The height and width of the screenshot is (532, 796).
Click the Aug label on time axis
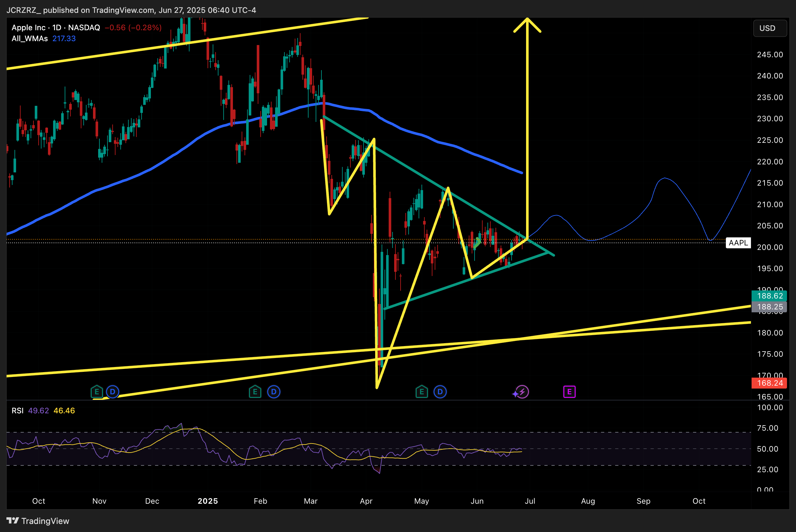coord(588,501)
